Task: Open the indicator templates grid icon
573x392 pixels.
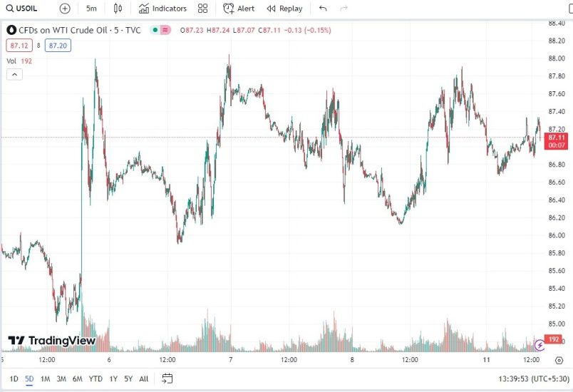Action: (203, 9)
